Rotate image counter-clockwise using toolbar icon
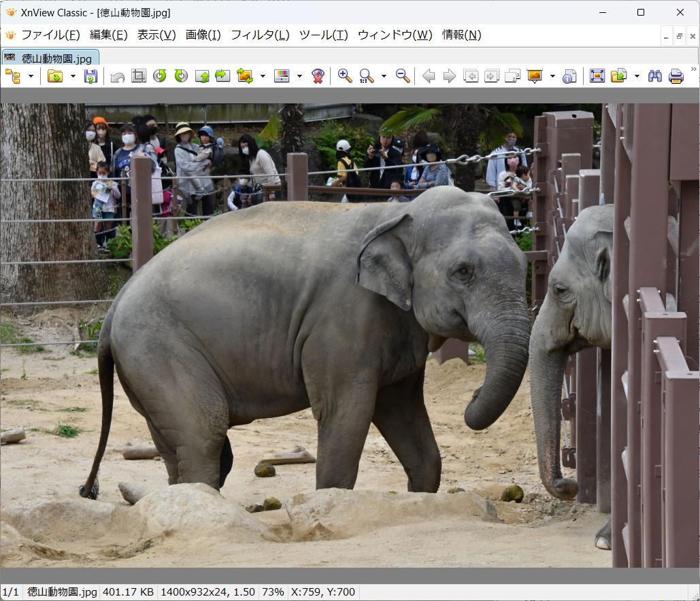This screenshot has width=700, height=601. [160, 76]
